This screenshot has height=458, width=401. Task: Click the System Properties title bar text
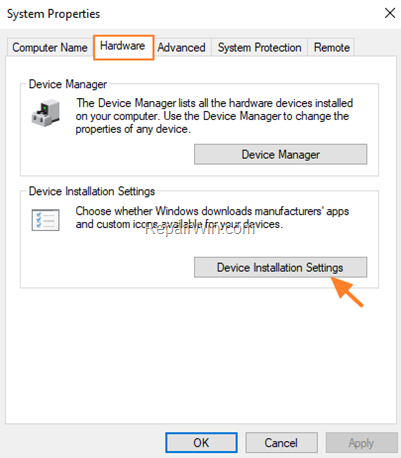click(53, 14)
